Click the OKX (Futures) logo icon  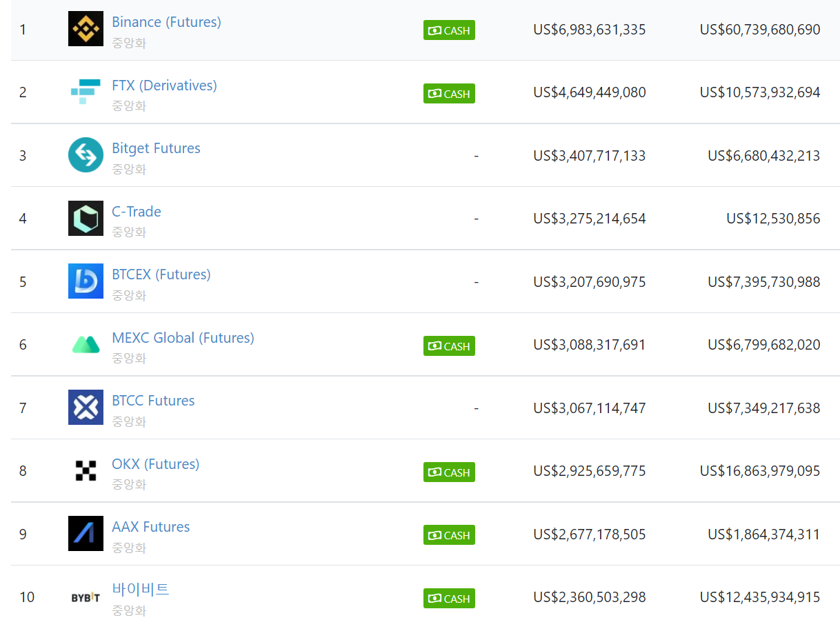86,470
